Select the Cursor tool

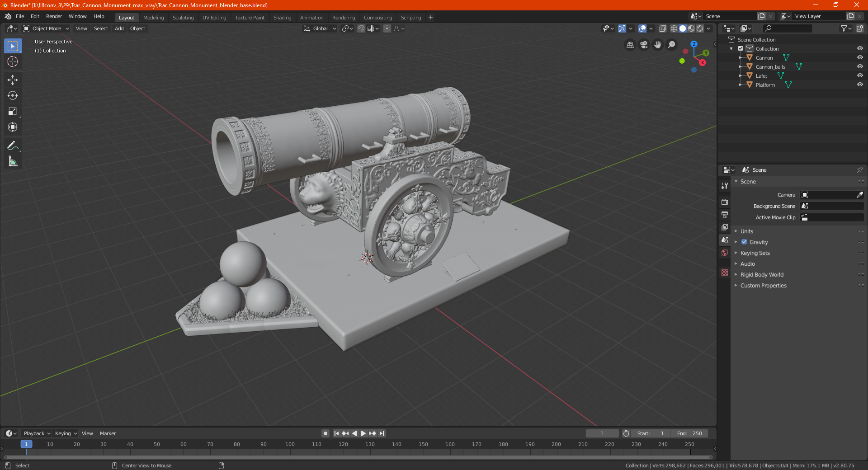pos(13,61)
